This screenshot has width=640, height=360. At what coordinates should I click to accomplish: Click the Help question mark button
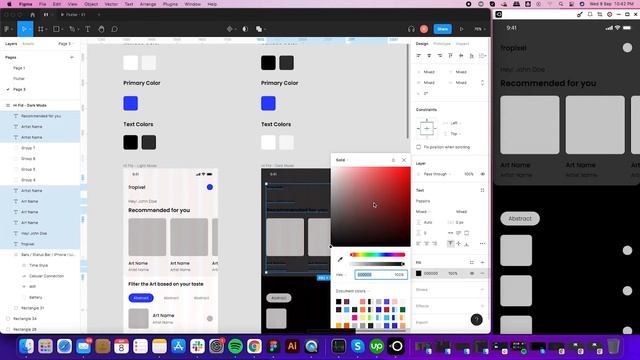click(x=476, y=320)
